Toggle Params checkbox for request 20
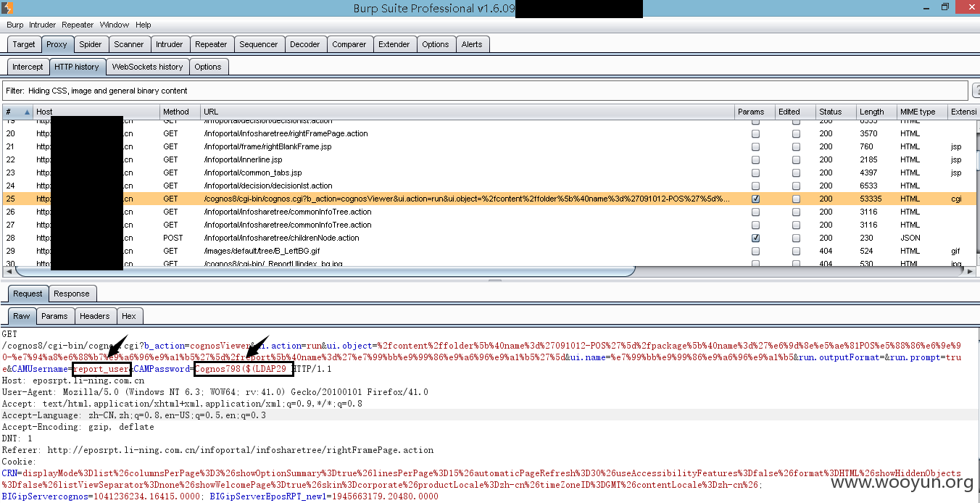The image size is (980, 503). point(756,133)
